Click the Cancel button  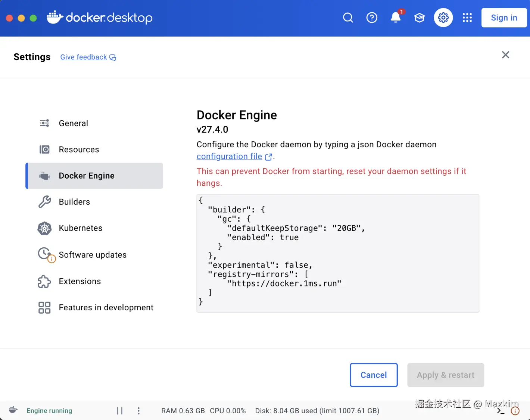pos(374,375)
